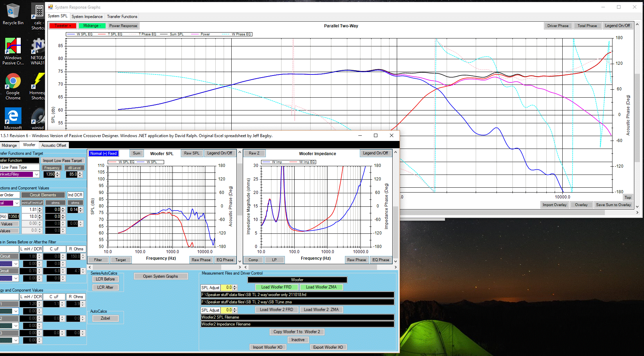Click Save Sum to Overlay button
This screenshot has height=356, width=644.
click(613, 205)
